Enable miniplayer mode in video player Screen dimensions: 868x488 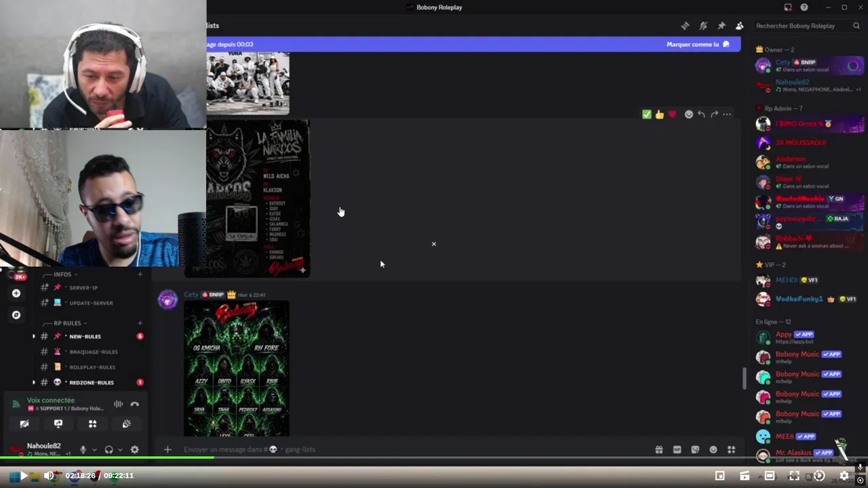pyautogui.click(x=720, y=476)
